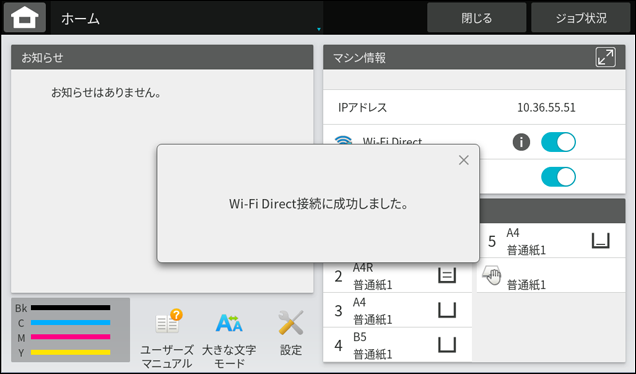Tap the Home icon button

25,18
